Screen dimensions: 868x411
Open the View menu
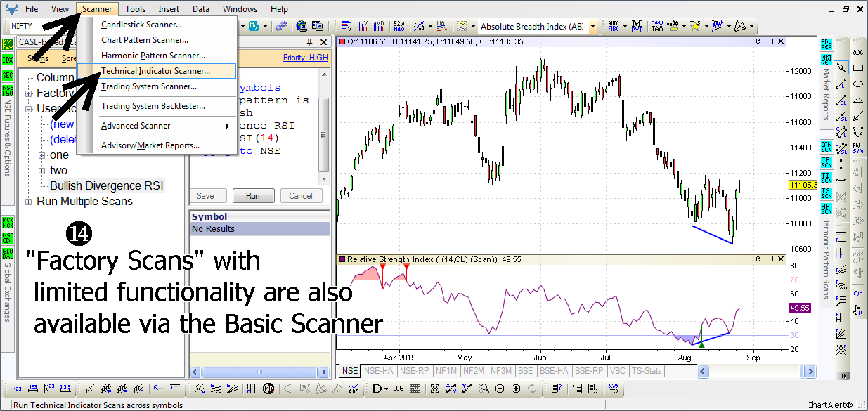(x=60, y=9)
